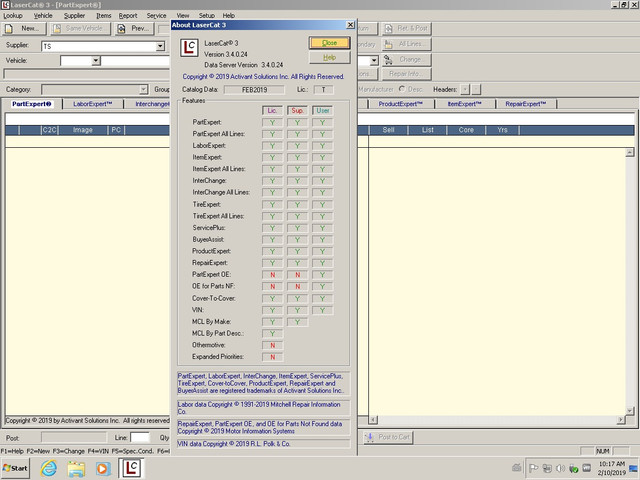The image size is (640, 480).
Task: Click the vertical scrollbar up arrow
Action: click(x=630, y=152)
